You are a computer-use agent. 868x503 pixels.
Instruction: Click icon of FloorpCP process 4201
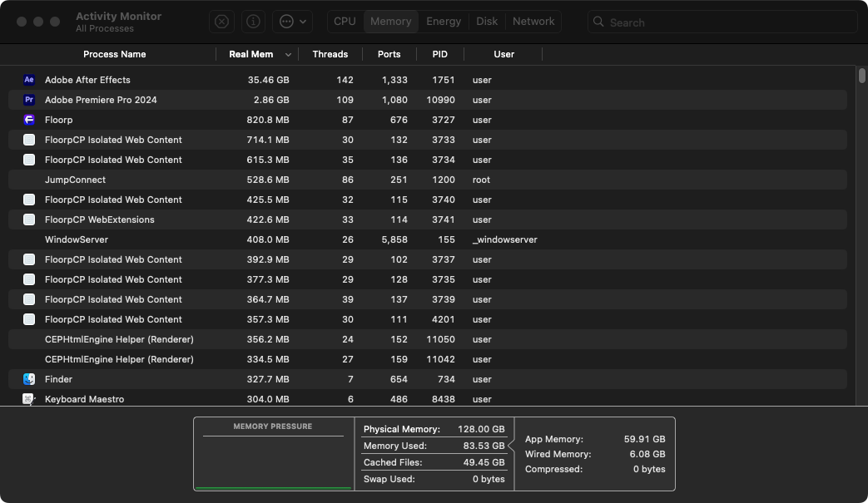(x=29, y=319)
